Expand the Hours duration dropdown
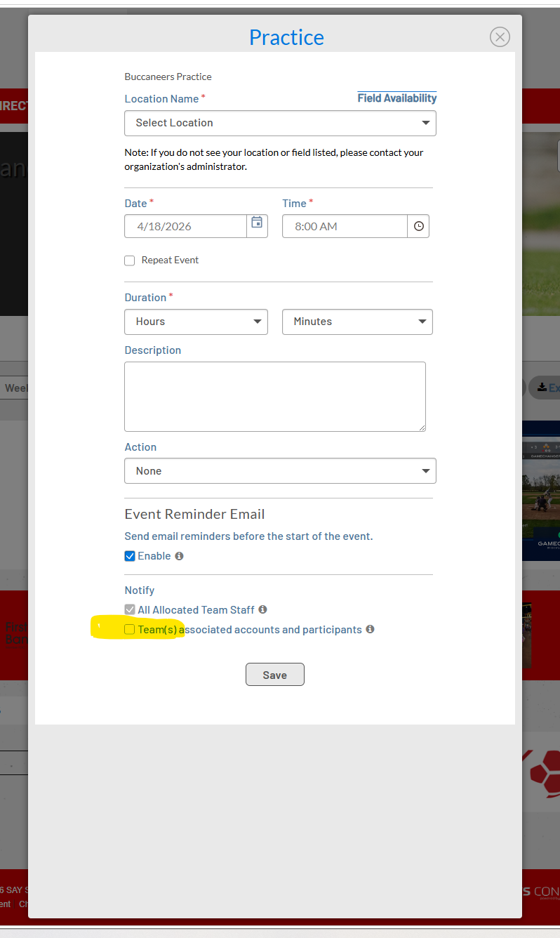Viewport: 560px width, 938px height. (x=196, y=322)
